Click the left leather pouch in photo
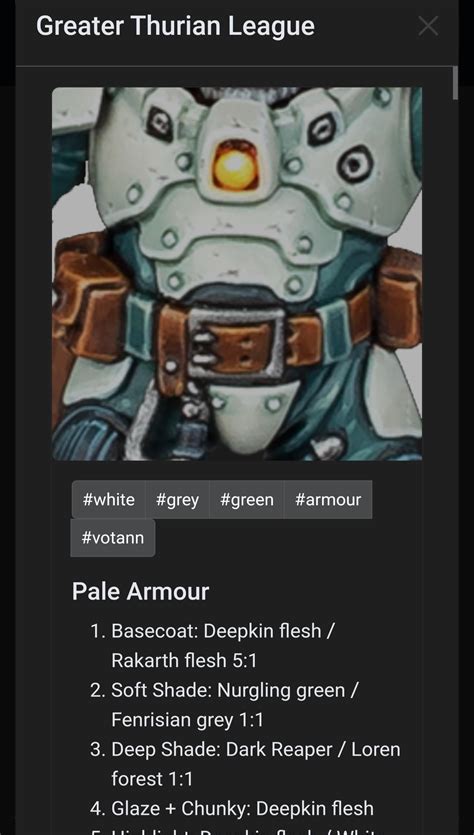This screenshot has height=835, width=474. click(89, 298)
